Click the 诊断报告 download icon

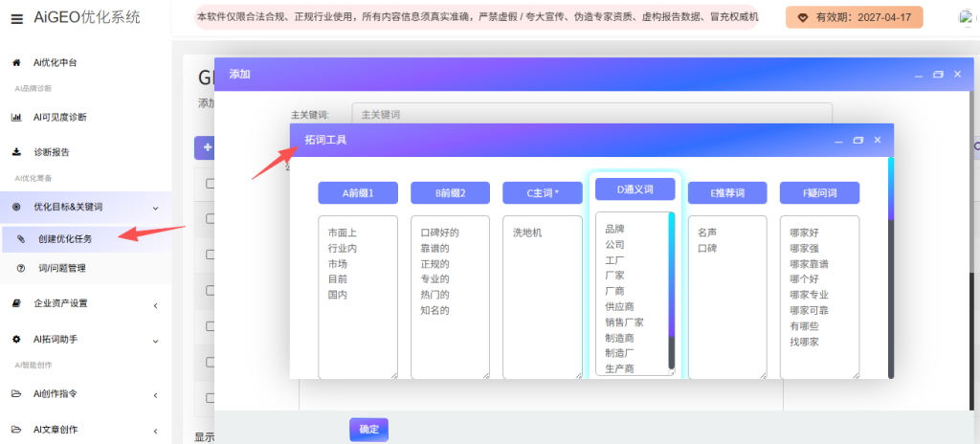coord(17,152)
